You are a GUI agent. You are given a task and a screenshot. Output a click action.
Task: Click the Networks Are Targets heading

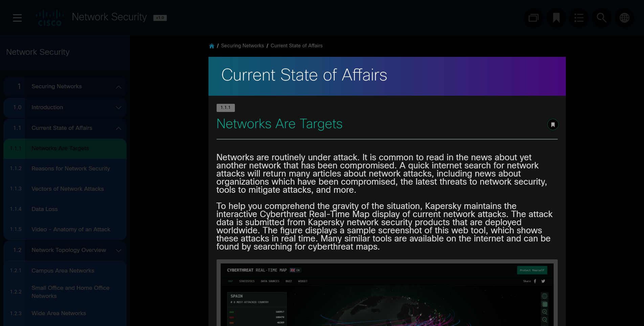[280, 124]
